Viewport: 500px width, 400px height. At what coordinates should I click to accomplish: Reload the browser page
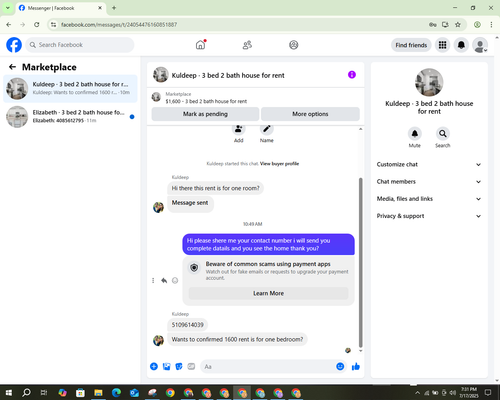37,25
